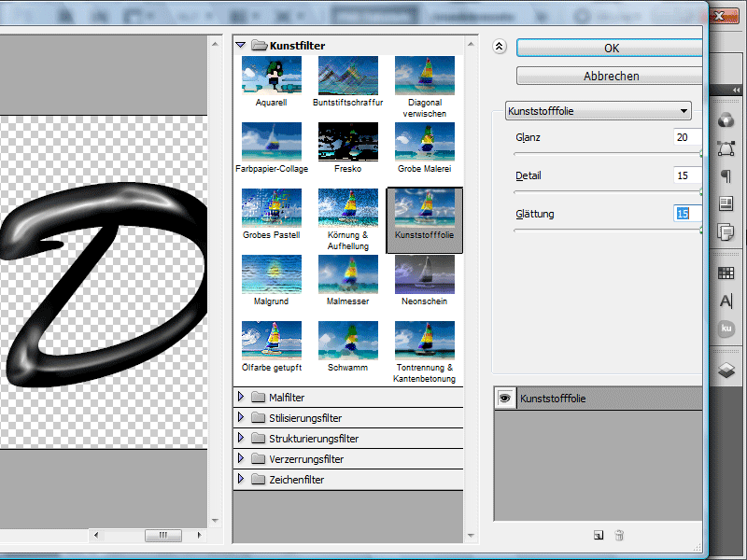This screenshot has width=747, height=560.
Task: Select Tontrennung & Kantenbetonung filter
Action: point(425,341)
